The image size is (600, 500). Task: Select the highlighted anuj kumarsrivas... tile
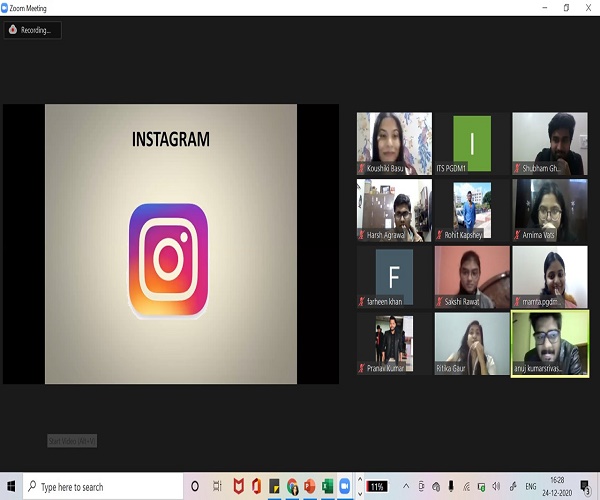click(550, 344)
